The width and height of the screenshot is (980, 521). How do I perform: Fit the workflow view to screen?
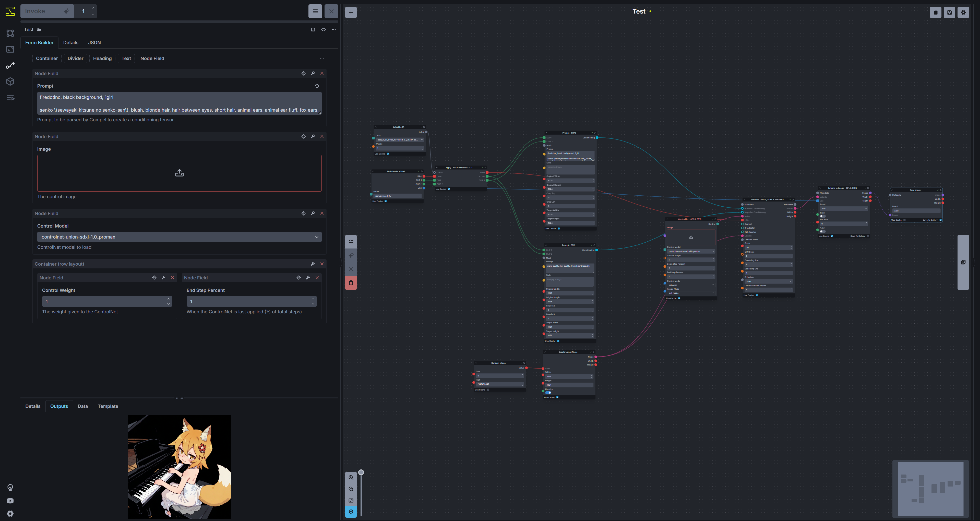351,501
